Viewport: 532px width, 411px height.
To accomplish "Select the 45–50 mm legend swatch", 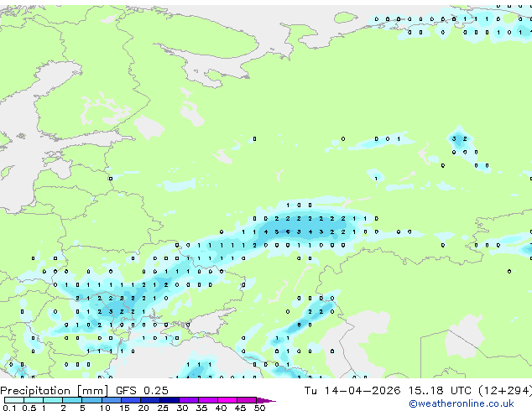I will [247, 400].
